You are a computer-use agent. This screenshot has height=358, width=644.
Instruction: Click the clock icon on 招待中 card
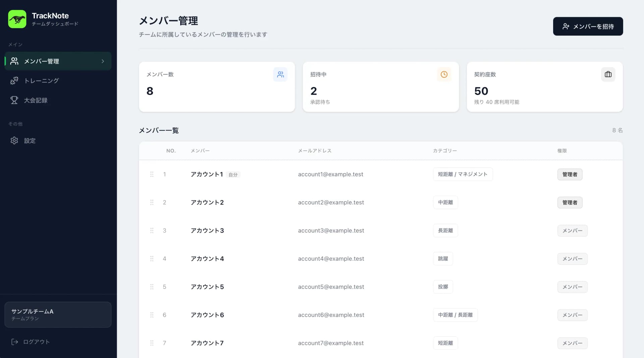(444, 74)
